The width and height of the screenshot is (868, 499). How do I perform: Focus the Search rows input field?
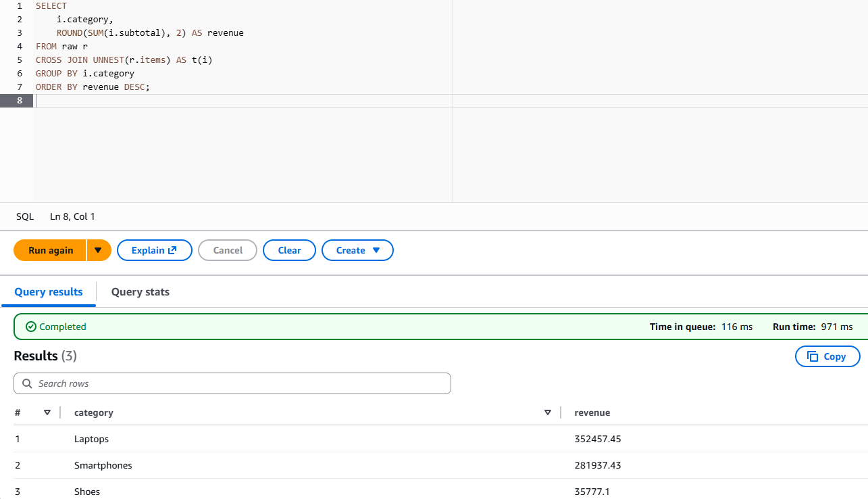[236, 383]
